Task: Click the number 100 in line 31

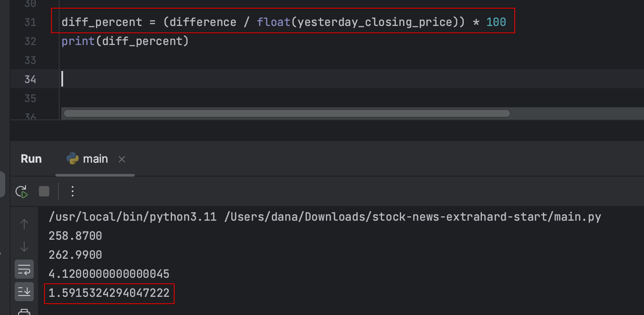Action: [x=496, y=22]
